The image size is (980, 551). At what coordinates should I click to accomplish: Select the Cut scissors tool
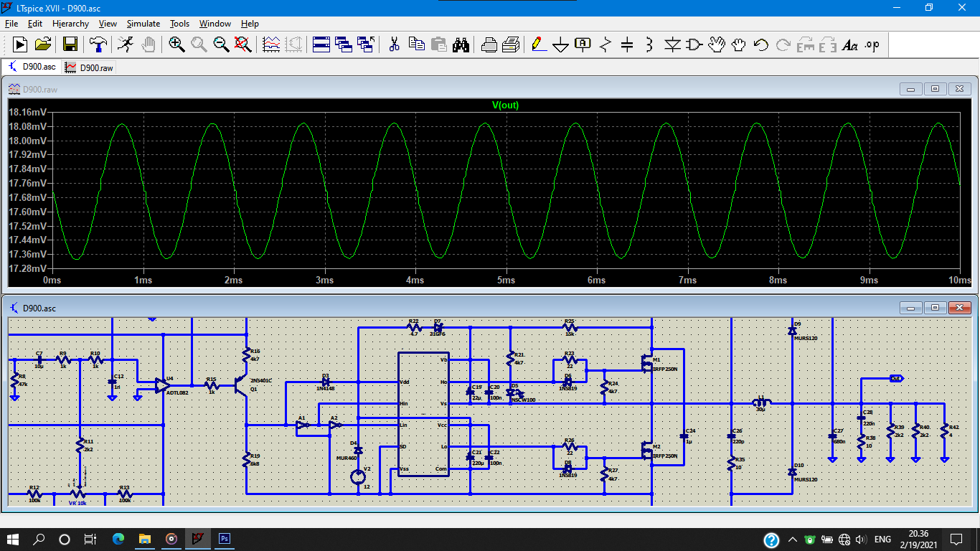[x=394, y=44]
